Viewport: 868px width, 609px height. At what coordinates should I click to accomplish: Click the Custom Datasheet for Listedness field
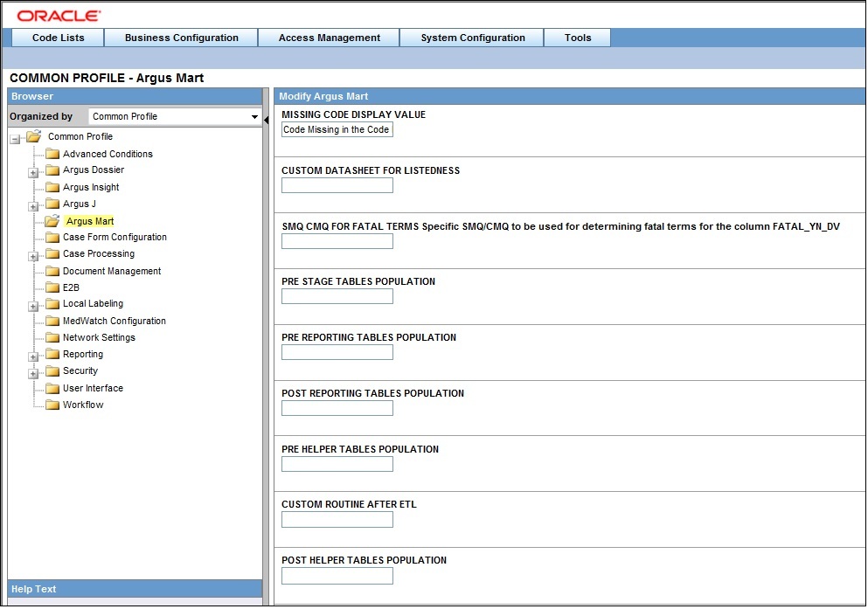pyautogui.click(x=337, y=185)
